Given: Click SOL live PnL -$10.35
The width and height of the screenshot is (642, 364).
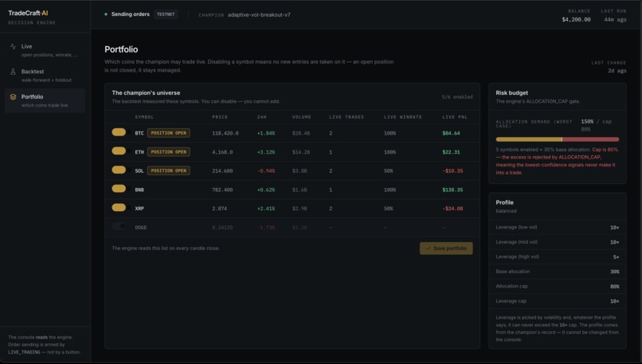Looking at the screenshot, I should pos(452,170).
